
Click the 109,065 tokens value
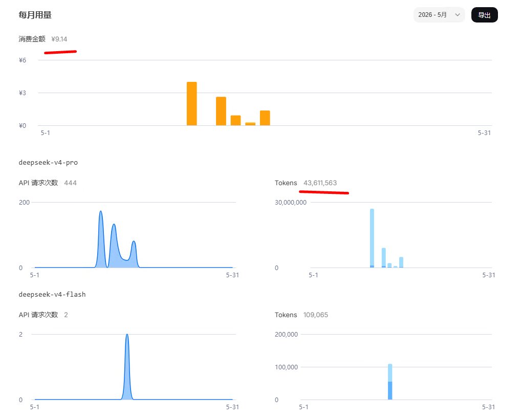coord(316,315)
